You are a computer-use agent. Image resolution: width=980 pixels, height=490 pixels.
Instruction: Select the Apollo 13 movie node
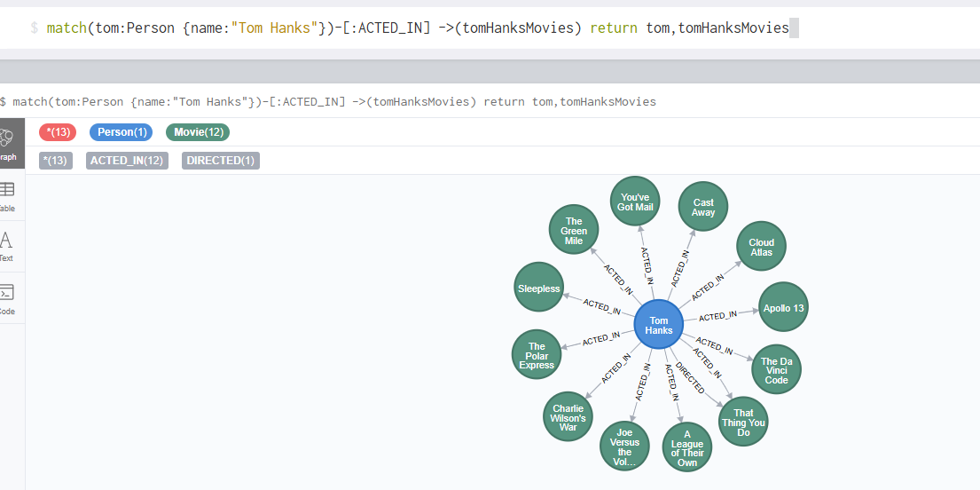pos(783,307)
